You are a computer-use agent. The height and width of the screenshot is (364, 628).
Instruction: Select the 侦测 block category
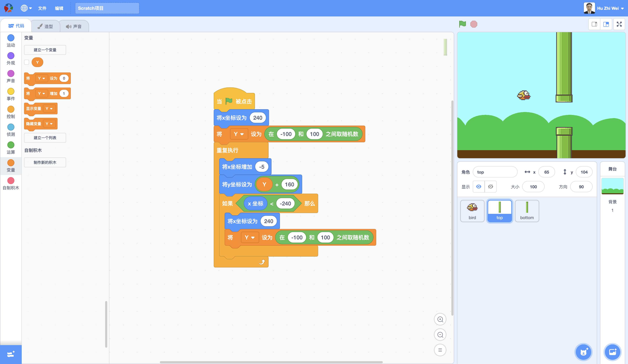pos(11,130)
